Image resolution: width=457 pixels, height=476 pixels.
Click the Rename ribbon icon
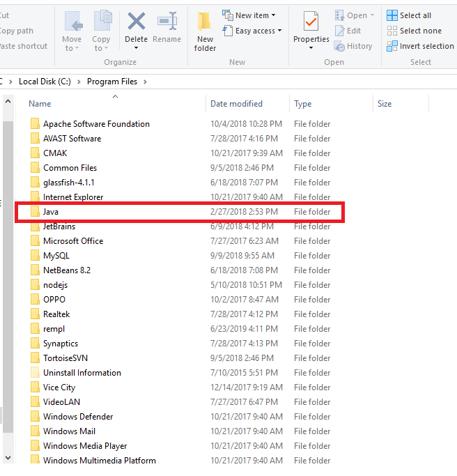click(x=167, y=21)
